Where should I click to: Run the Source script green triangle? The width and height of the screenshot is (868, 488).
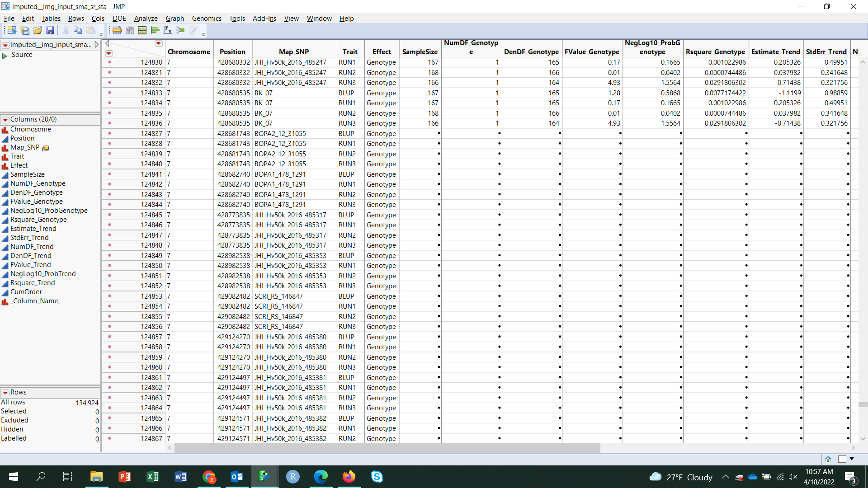coord(5,55)
